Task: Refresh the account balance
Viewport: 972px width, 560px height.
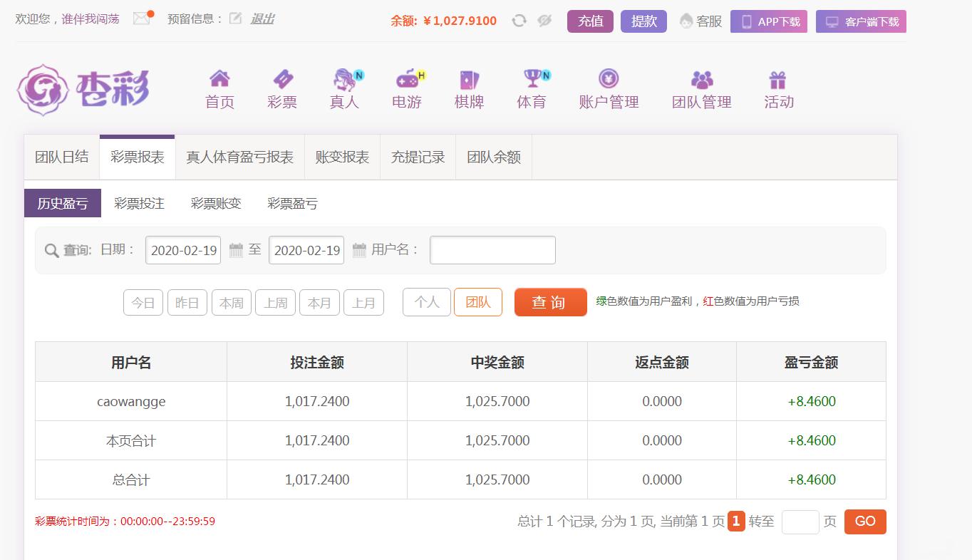Action: coord(519,21)
